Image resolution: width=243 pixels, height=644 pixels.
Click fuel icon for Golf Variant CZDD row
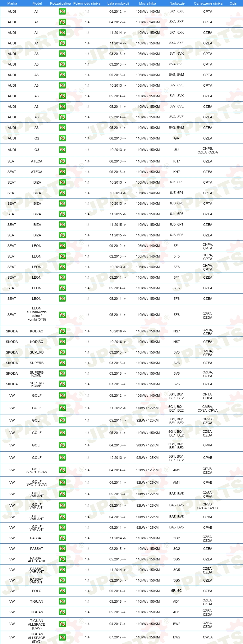[x=62, y=505]
